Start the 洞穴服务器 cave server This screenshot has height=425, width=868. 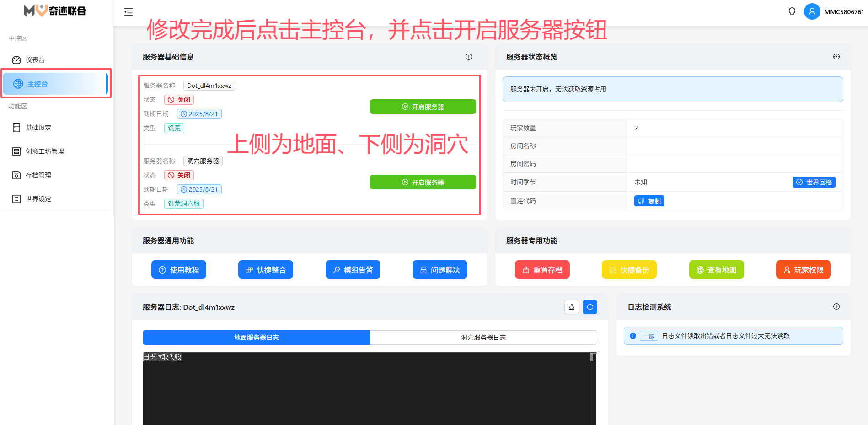tap(423, 182)
